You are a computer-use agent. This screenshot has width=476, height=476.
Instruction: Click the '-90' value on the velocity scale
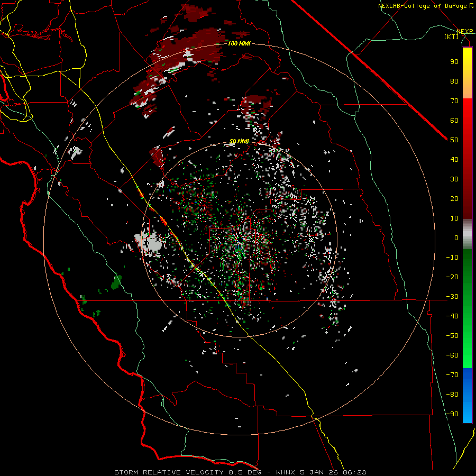[452, 414]
